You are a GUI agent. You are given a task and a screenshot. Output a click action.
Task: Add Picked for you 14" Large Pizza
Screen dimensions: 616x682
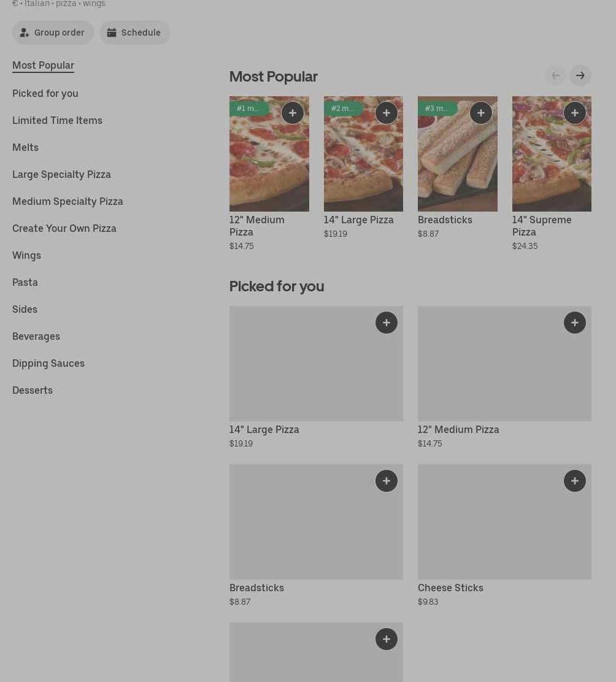click(387, 323)
